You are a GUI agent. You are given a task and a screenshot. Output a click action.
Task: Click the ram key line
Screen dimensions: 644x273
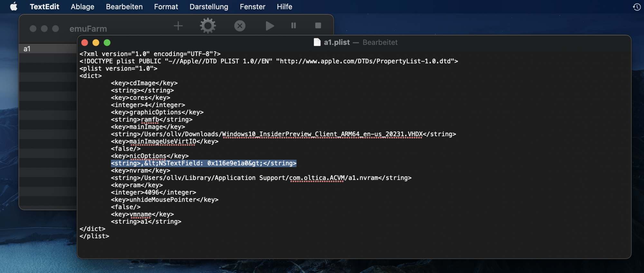coord(137,185)
